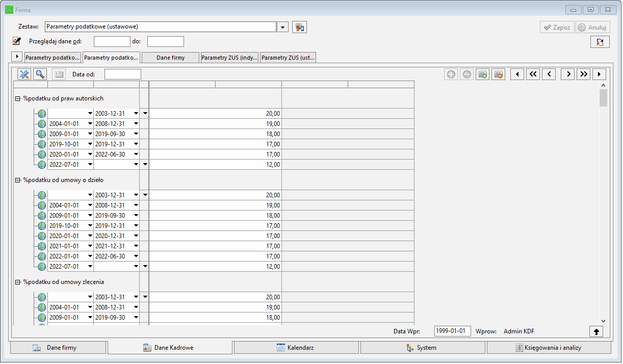Focus the Data od field in the toolbar
The image size is (623, 364).
pyautogui.click(x=123, y=74)
